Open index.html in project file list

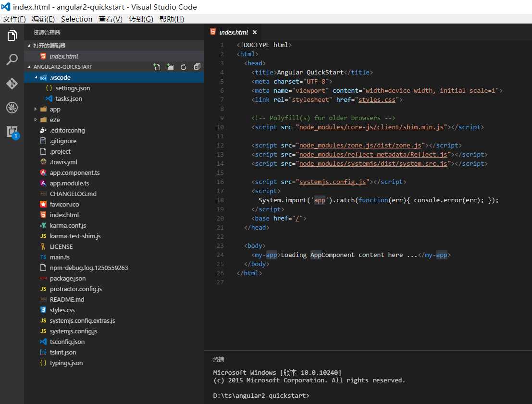(114, 215)
